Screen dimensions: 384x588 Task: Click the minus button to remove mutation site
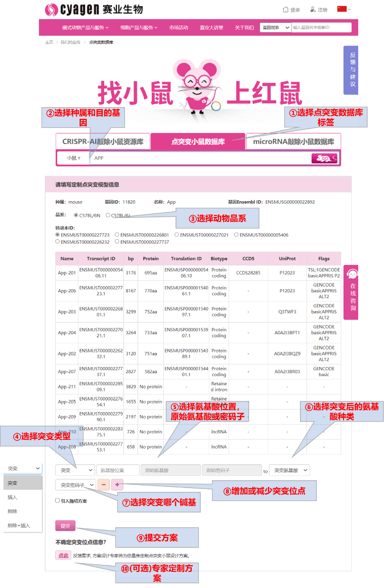(x=104, y=484)
